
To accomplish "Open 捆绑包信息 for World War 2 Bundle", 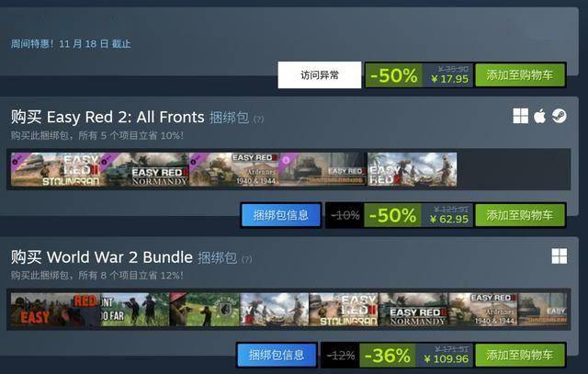I will tap(277, 355).
